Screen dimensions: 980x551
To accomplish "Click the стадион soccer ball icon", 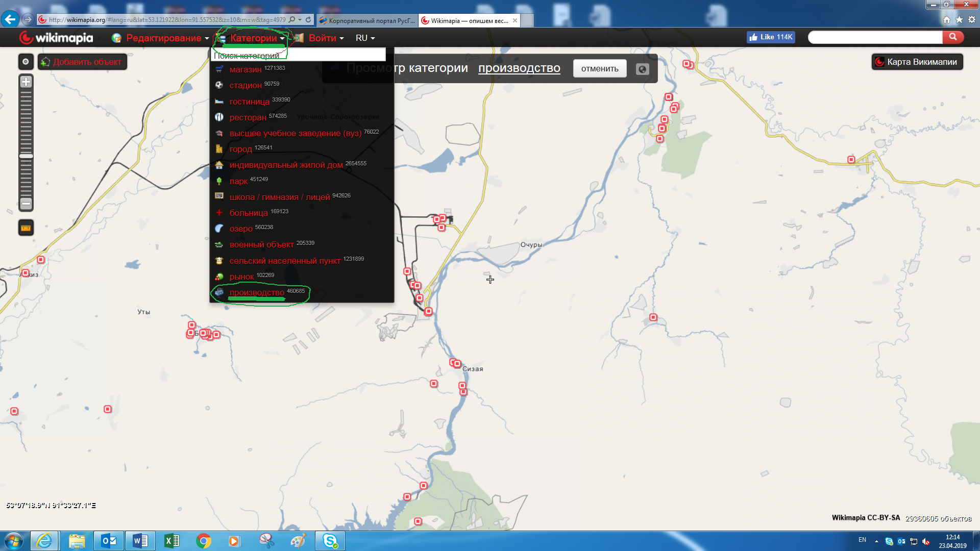I will (x=219, y=85).
